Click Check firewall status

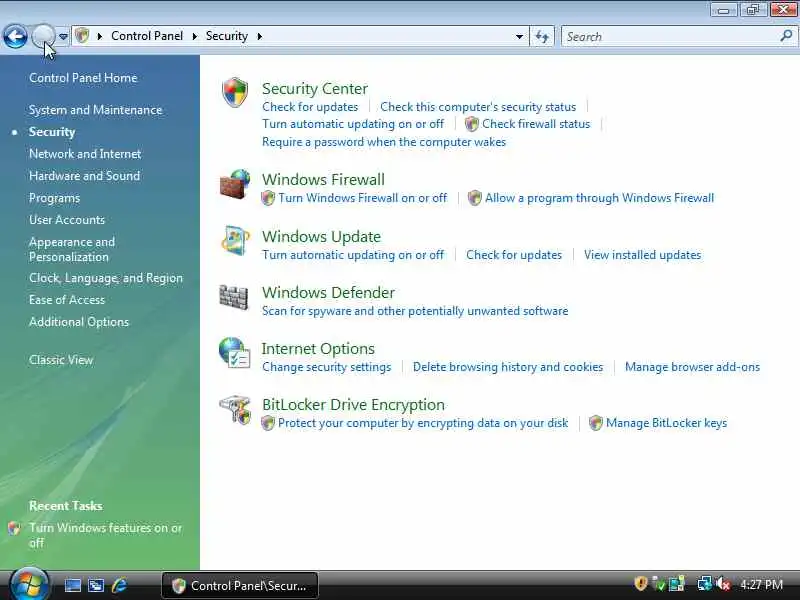(x=536, y=124)
